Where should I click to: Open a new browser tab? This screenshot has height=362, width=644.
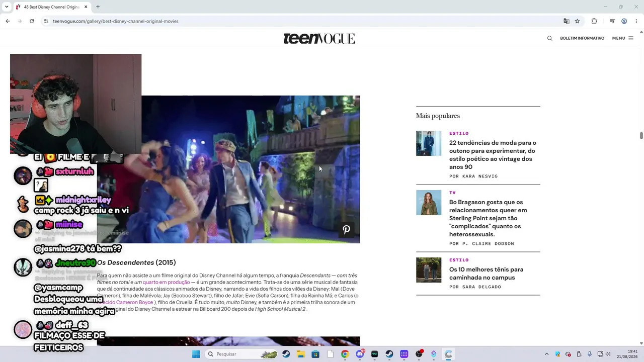coord(98,7)
